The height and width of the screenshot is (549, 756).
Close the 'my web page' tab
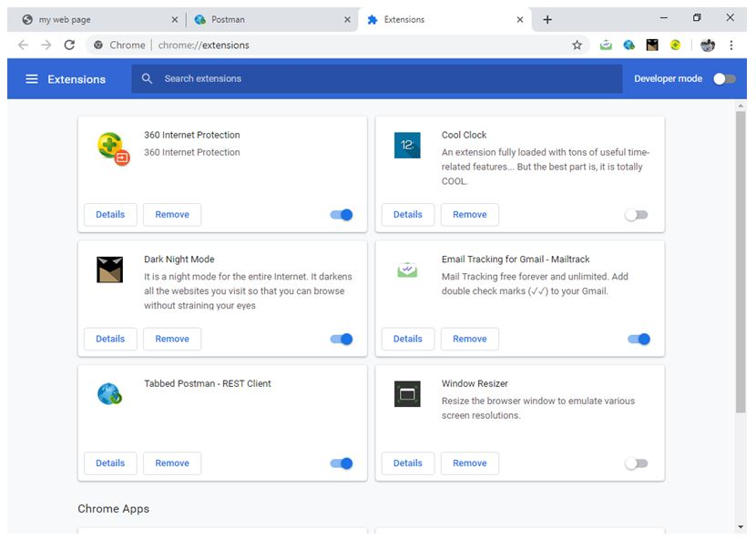(175, 20)
